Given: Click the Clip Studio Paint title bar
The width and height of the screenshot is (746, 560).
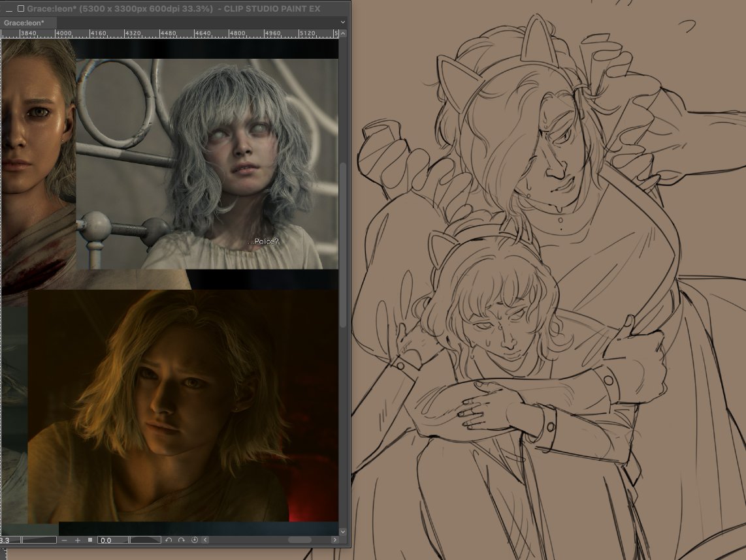Looking at the screenshot, I should click(x=175, y=8).
